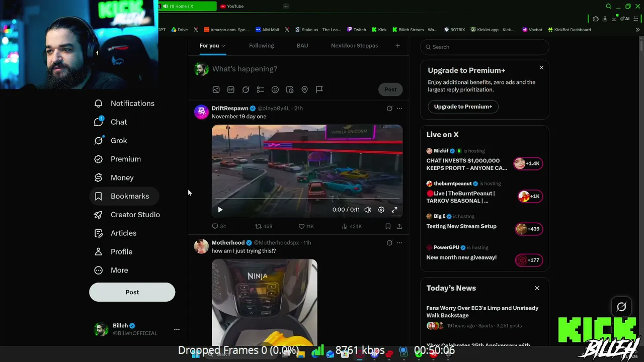Reply to the DriftRespawn post
This screenshot has width=644, height=362.
[219, 226]
